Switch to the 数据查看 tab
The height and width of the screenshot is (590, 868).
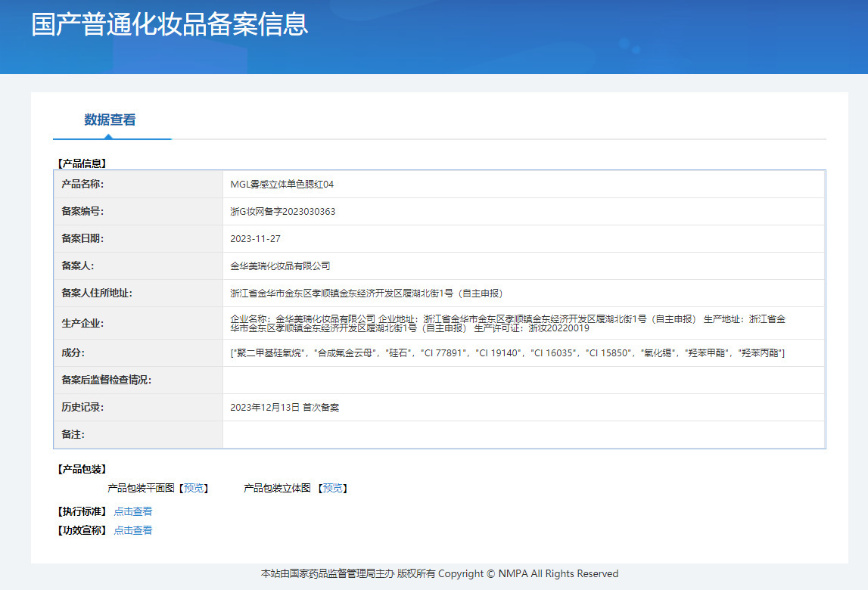pyautogui.click(x=110, y=120)
